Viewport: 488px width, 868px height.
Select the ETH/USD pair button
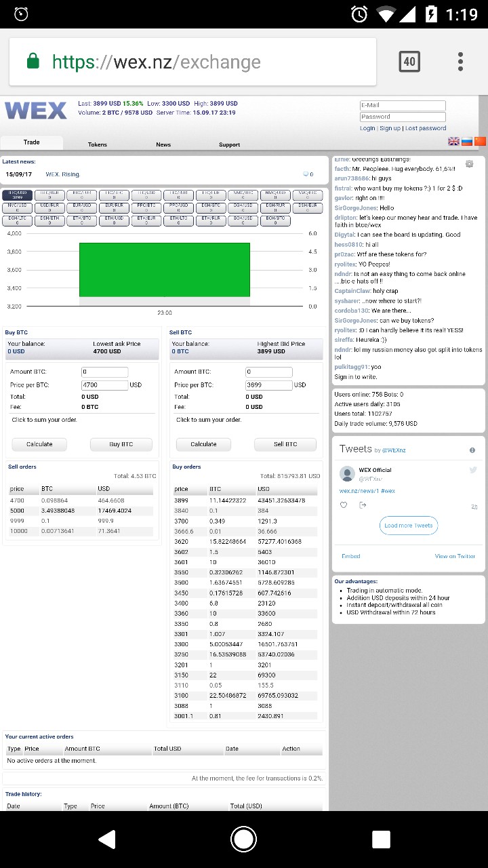[114, 220]
